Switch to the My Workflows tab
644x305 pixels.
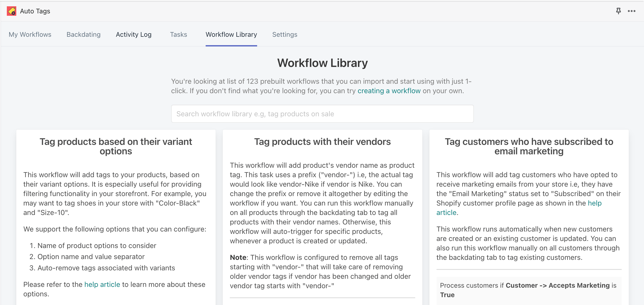[30, 34]
